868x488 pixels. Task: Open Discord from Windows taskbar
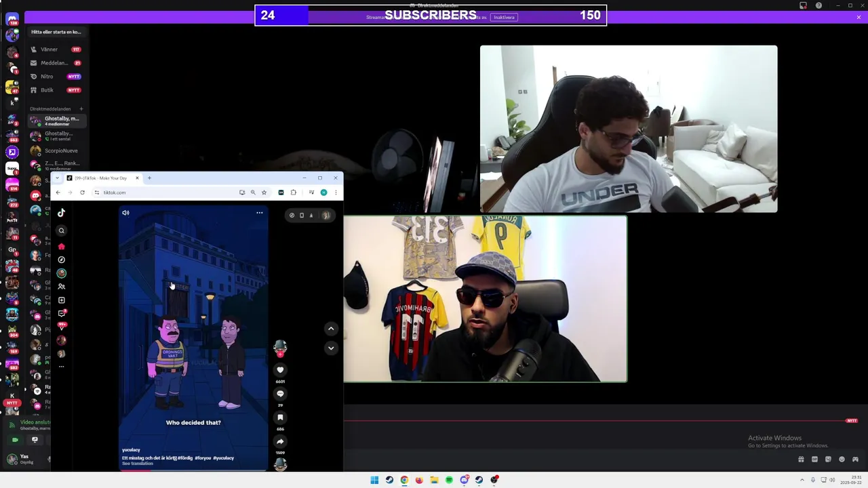(464, 480)
